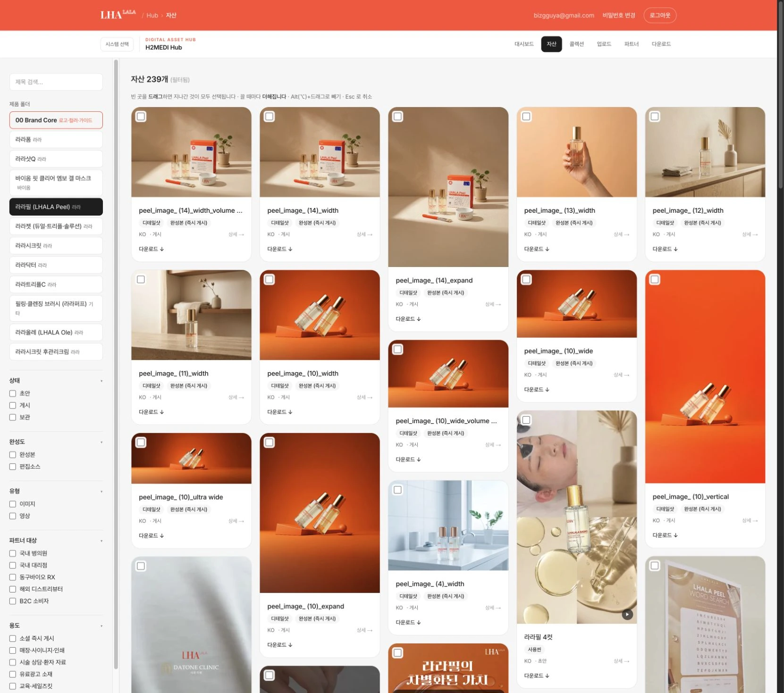The image size is (784, 693).
Task: Open details of peel_image_ (12)_width
Action: click(750, 234)
